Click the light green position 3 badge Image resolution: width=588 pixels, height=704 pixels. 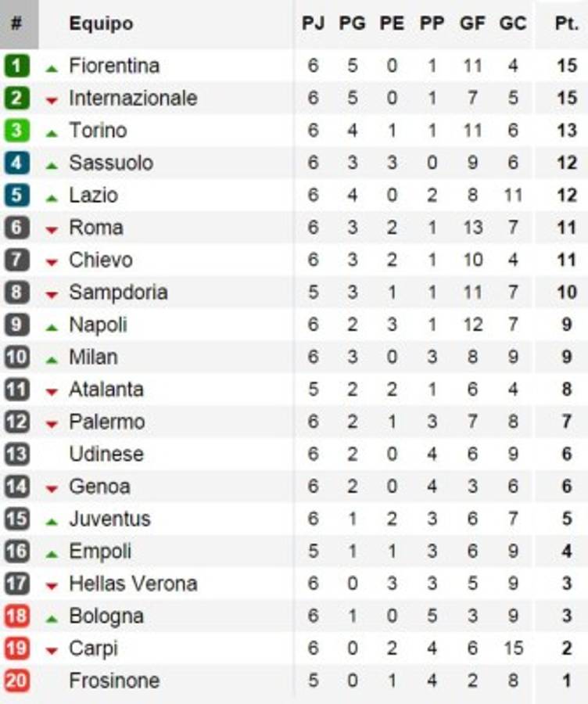[16, 131]
